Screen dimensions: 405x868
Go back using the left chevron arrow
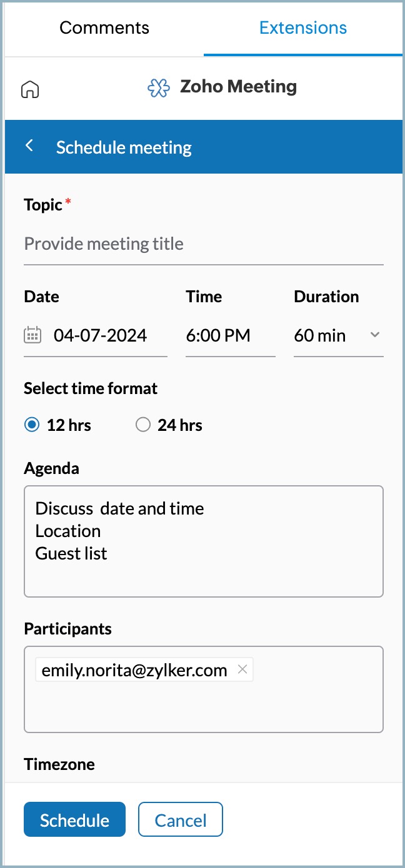[x=29, y=146]
